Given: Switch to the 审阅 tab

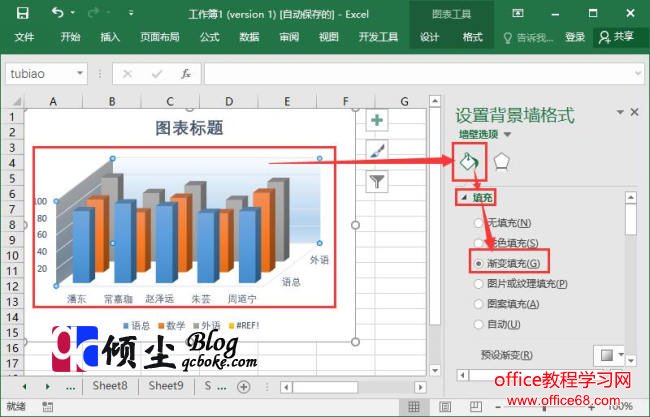Looking at the screenshot, I should pos(289,37).
